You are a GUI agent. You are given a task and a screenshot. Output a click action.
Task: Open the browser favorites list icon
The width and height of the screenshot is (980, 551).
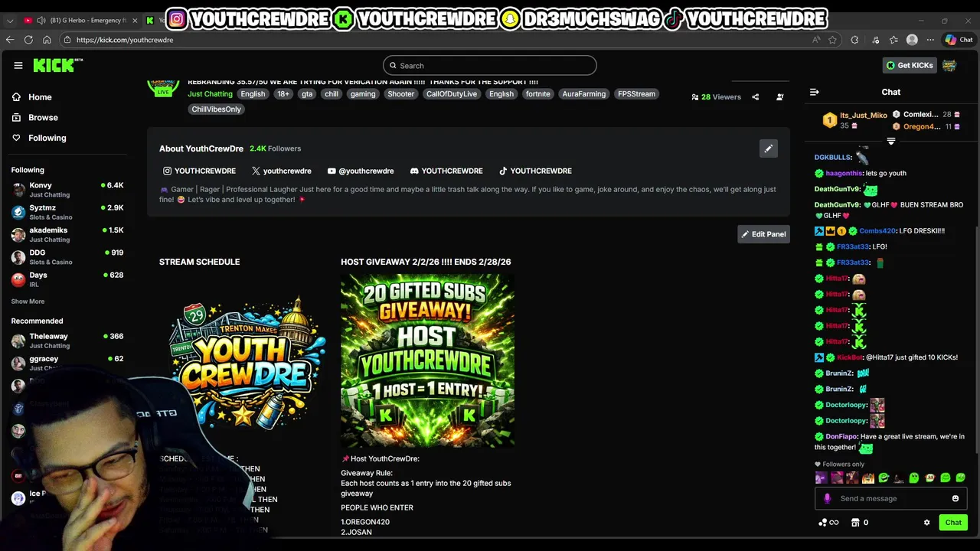pyautogui.click(x=893, y=40)
